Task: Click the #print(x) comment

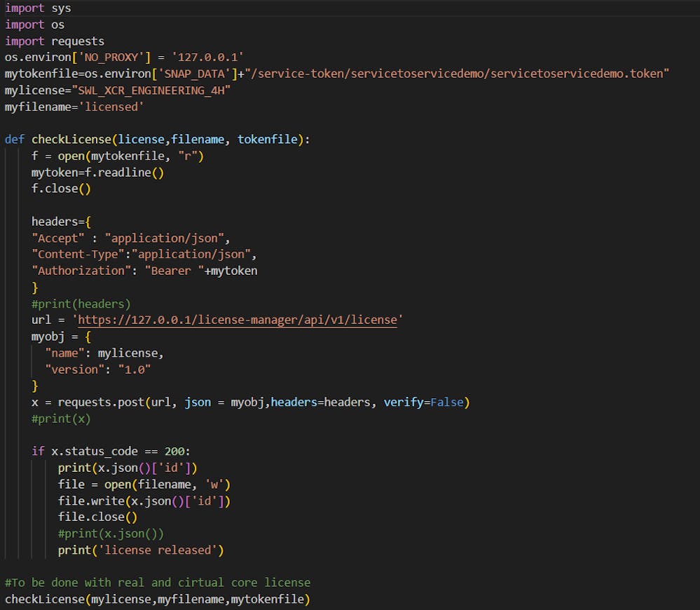Action: tap(61, 419)
